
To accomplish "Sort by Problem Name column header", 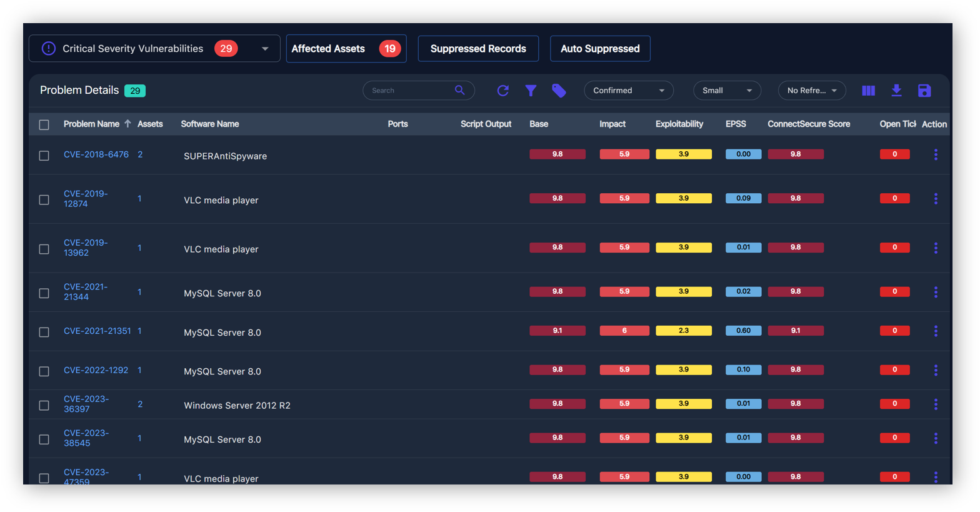I will coord(91,124).
